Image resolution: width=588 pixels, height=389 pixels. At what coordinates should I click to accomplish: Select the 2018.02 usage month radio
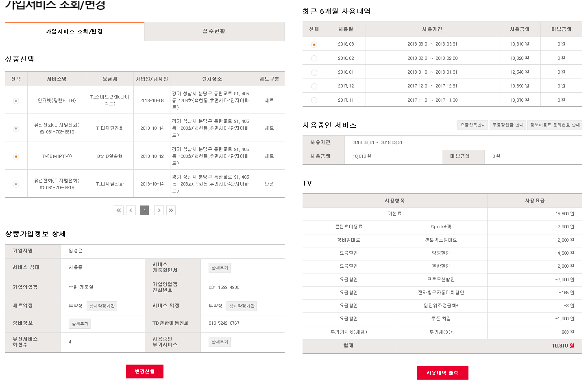click(314, 59)
